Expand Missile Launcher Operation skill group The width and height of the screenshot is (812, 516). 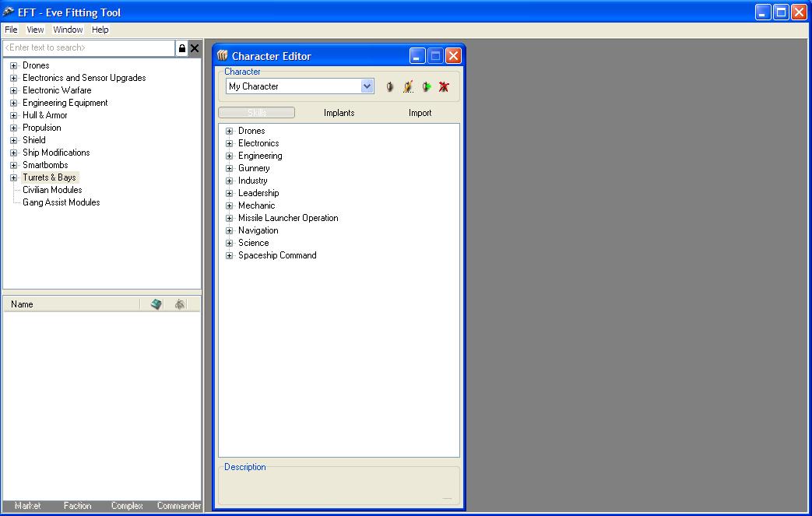(230, 218)
